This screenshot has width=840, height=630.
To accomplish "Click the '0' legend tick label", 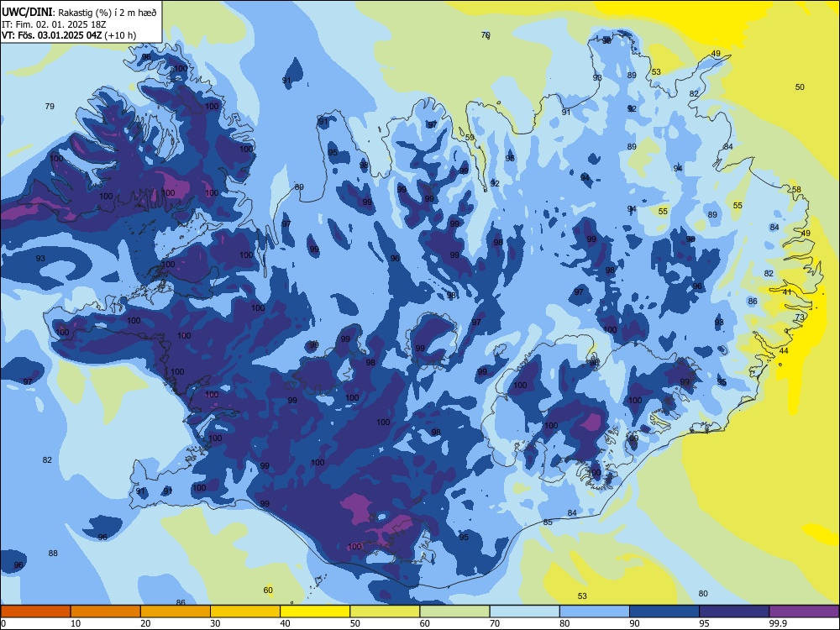I will pyautogui.click(x=3, y=623).
